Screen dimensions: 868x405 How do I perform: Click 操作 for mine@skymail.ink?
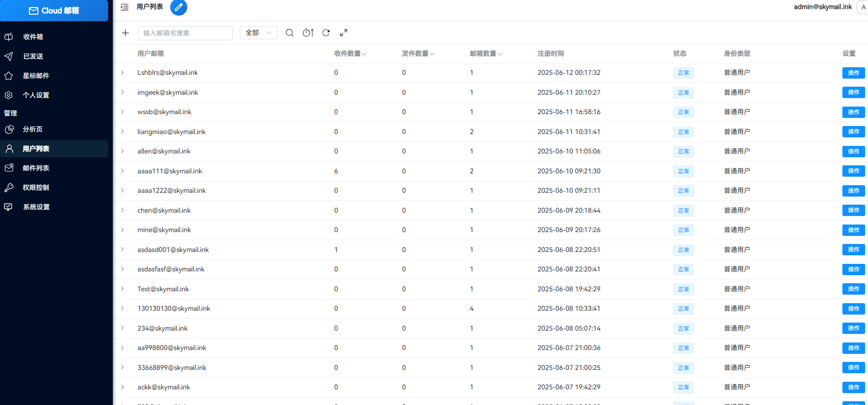coord(853,230)
